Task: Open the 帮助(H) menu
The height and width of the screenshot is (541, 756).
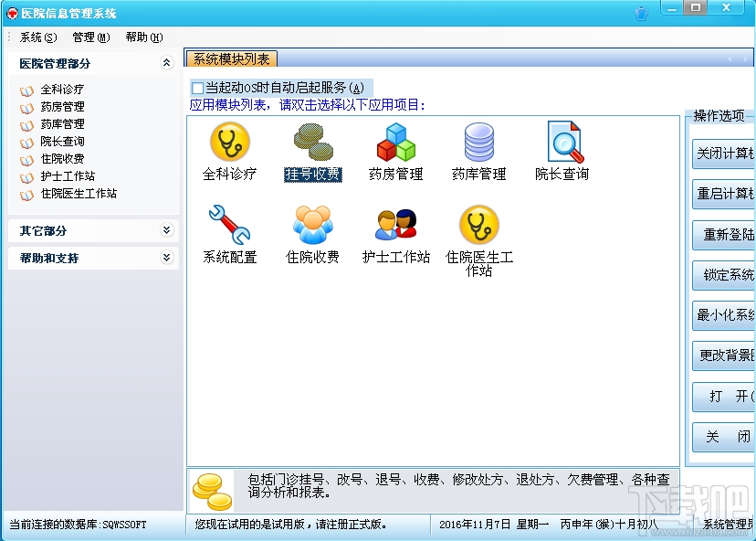Action: point(144,37)
